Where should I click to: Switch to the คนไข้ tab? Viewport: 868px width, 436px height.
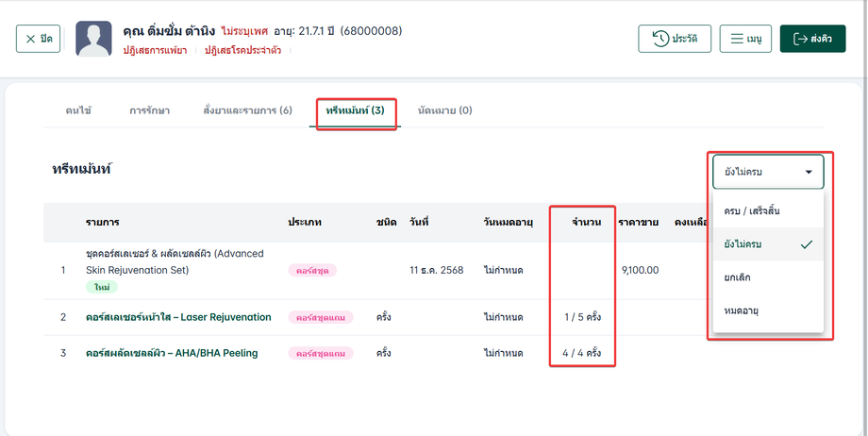point(78,110)
